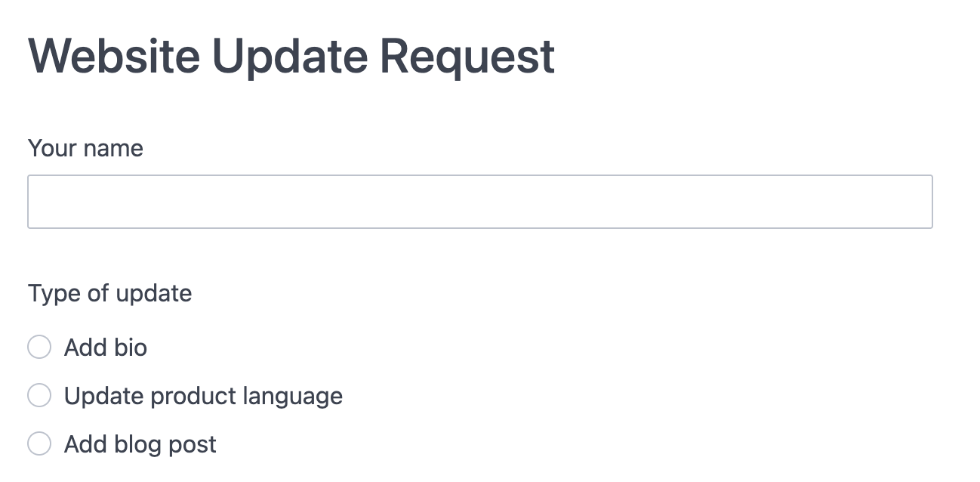Click inside the Your name text field
Image resolution: width=980 pixels, height=482 pixels.
[480, 201]
